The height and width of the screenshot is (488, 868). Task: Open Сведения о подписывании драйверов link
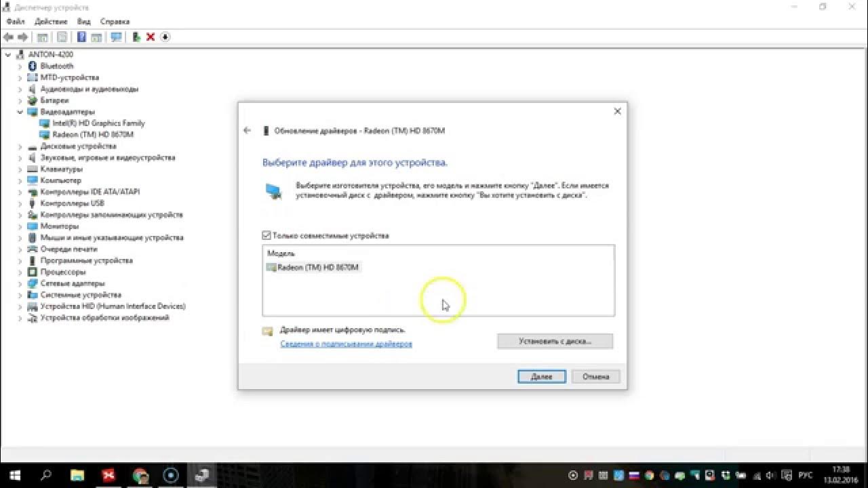pos(346,344)
